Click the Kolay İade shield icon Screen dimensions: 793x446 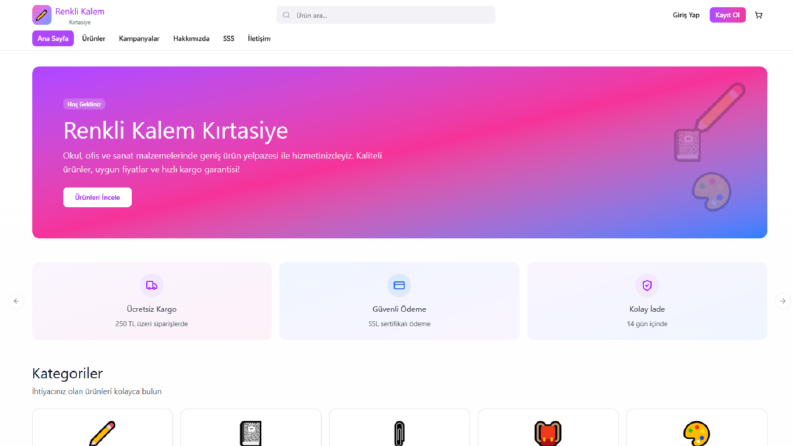click(647, 285)
